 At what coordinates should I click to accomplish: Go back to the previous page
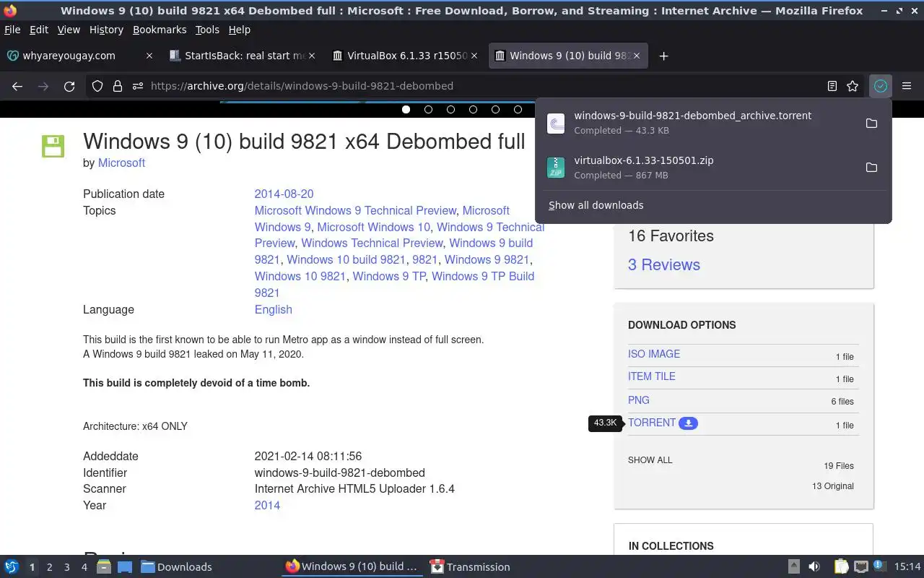click(17, 86)
